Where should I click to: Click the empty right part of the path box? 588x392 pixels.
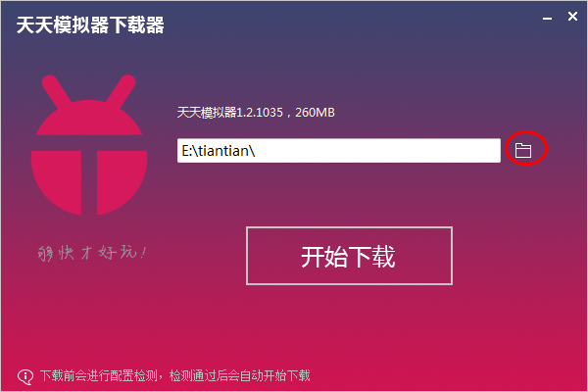378,150
